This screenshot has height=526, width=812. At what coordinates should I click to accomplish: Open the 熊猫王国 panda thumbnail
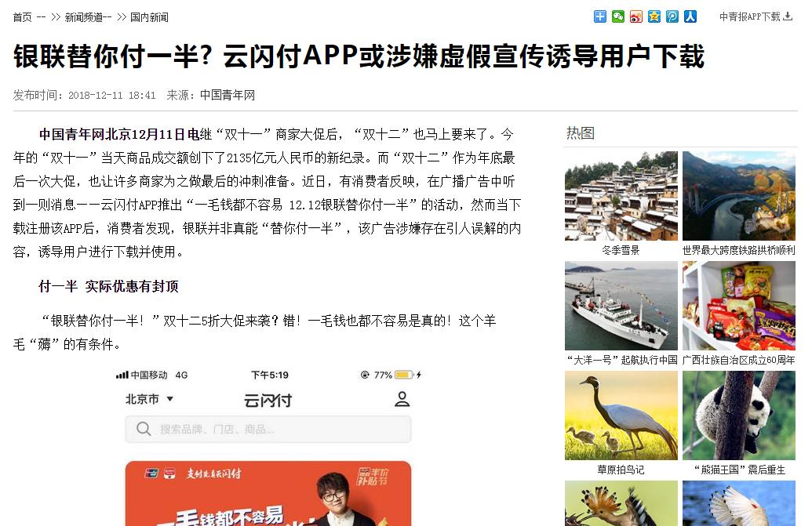pyautogui.click(x=739, y=415)
